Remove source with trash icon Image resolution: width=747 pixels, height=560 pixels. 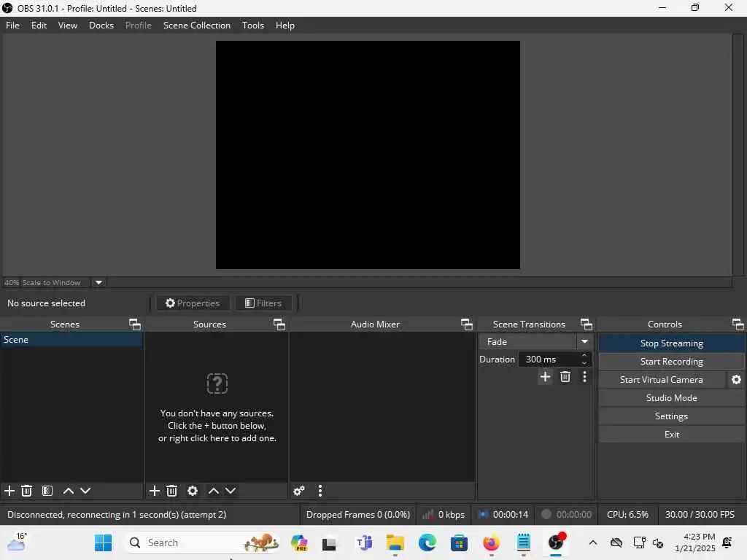[172, 491]
